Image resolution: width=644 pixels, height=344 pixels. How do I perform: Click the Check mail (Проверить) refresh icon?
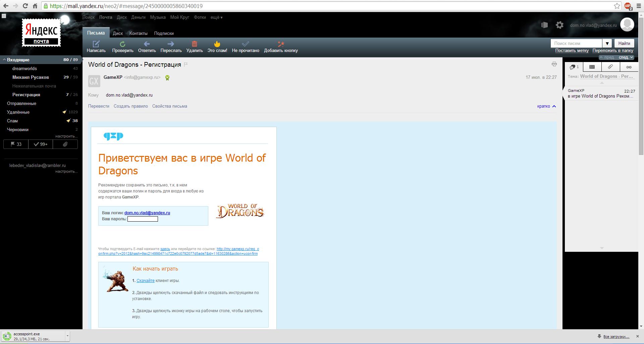point(122,44)
